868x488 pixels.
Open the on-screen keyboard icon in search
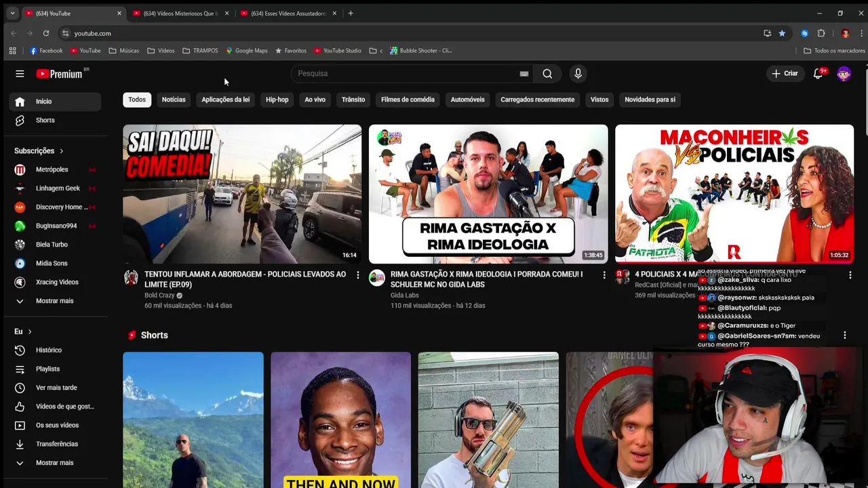point(524,74)
